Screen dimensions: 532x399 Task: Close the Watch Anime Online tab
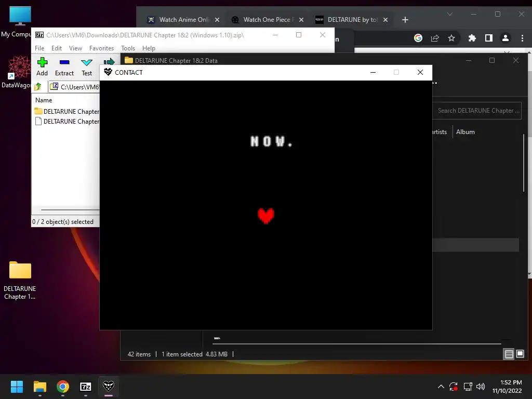[x=217, y=20]
